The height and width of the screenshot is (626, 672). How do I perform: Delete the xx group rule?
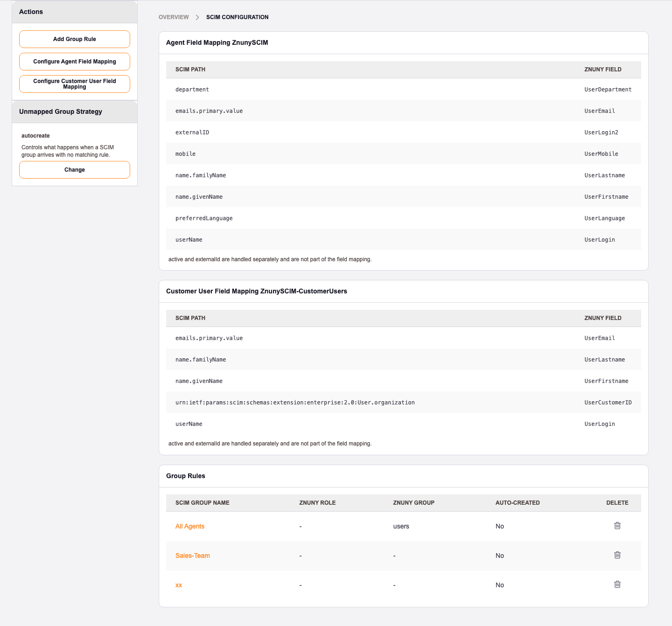pyautogui.click(x=617, y=584)
